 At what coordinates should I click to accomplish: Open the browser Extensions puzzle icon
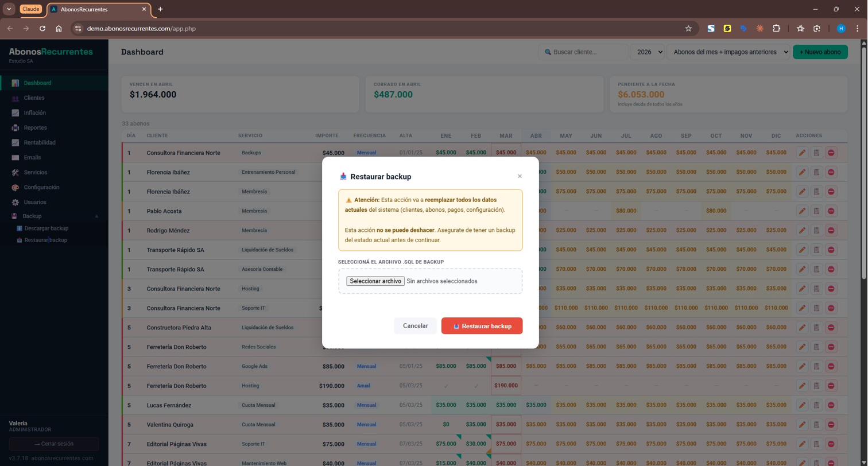click(776, 29)
